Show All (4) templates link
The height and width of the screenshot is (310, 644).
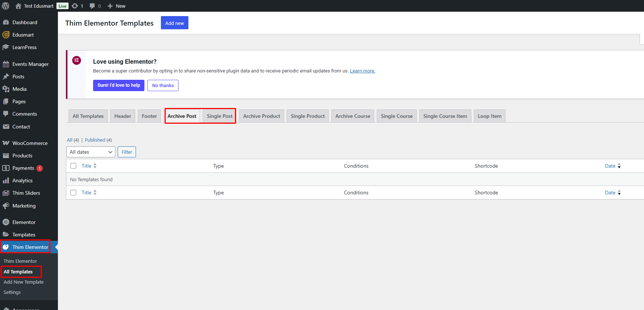point(73,140)
